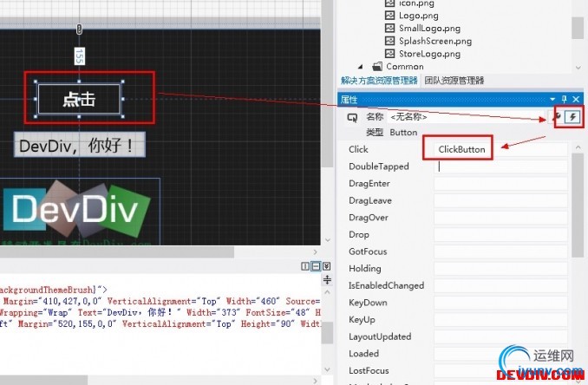Viewport: 588px width, 385px height.
Task: Click Height="90" in the XAML code
Action: pyautogui.click(x=268, y=323)
